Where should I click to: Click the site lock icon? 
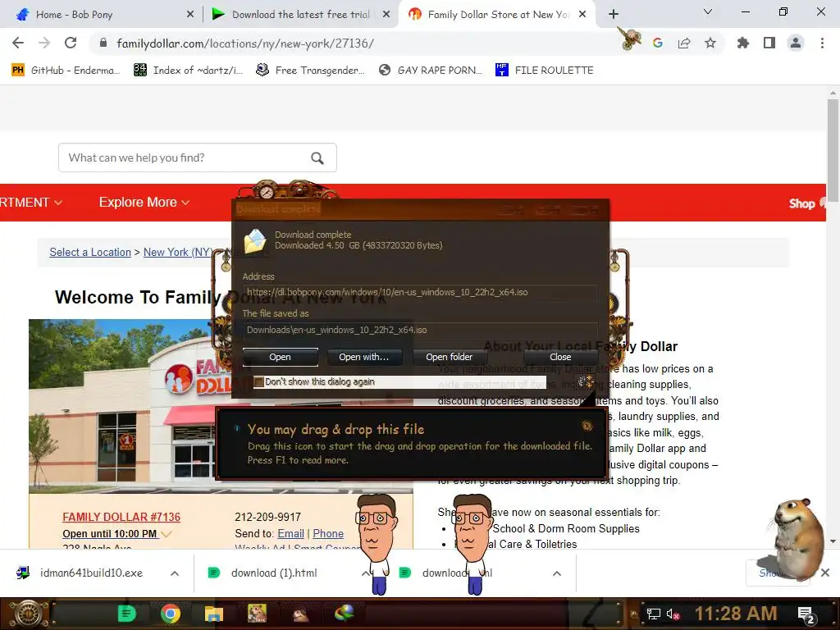[x=103, y=43]
